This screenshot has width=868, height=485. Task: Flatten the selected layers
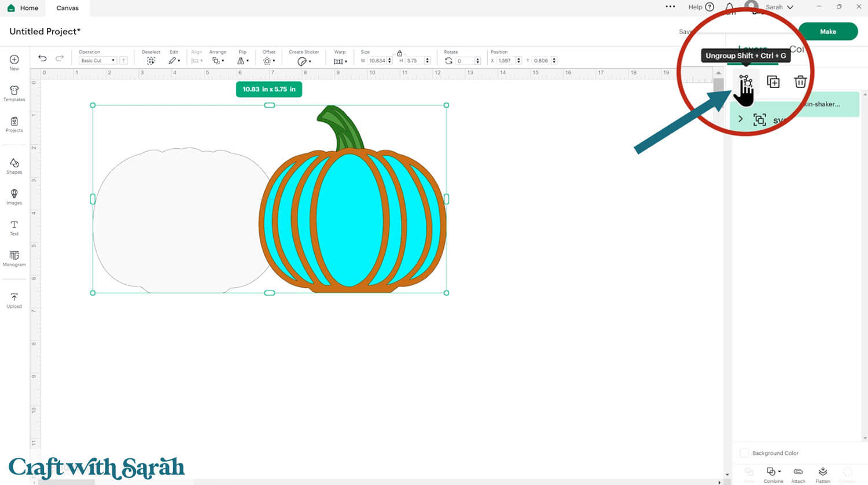[x=823, y=475]
